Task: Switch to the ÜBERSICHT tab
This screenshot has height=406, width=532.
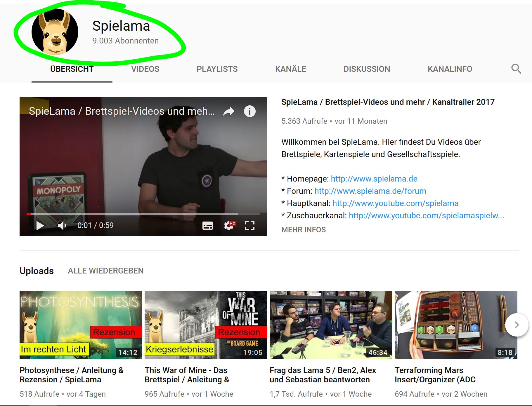Action: pos(72,69)
